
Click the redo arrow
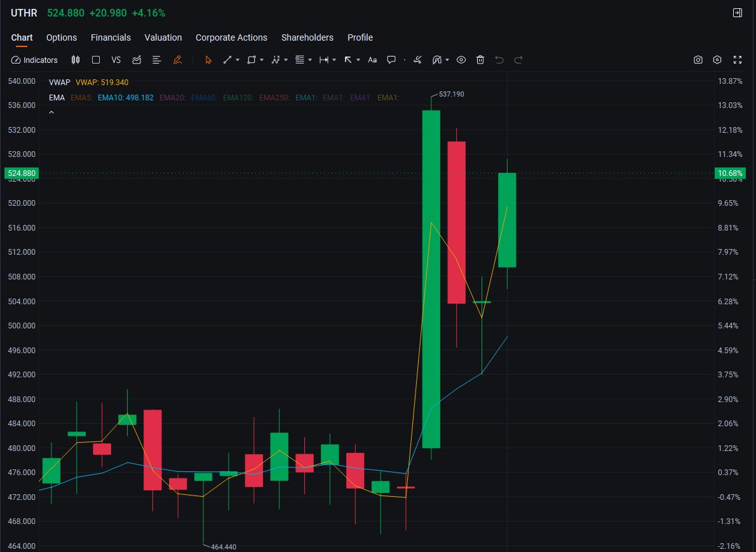(x=518, y=60)
